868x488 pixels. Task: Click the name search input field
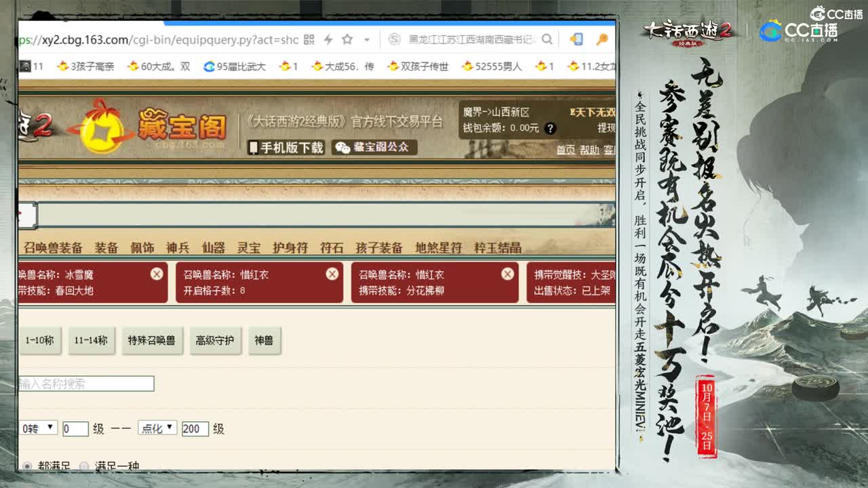click(x=86, y=384)
